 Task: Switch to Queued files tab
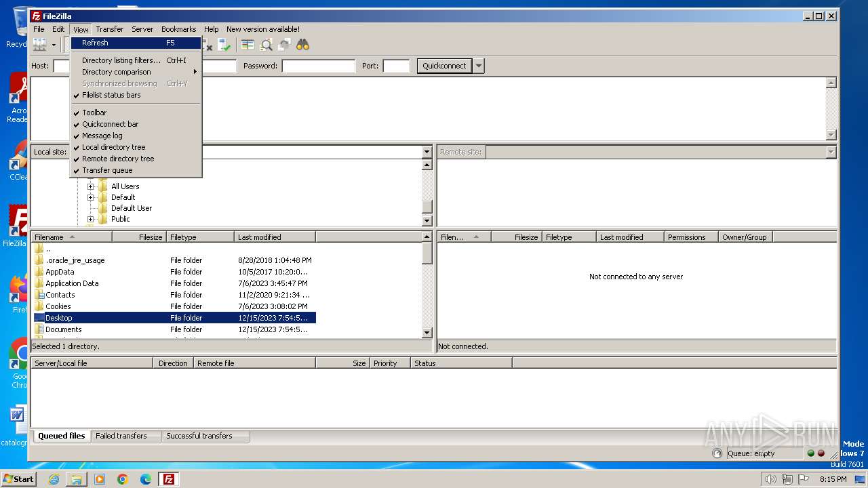coord(62,436)
